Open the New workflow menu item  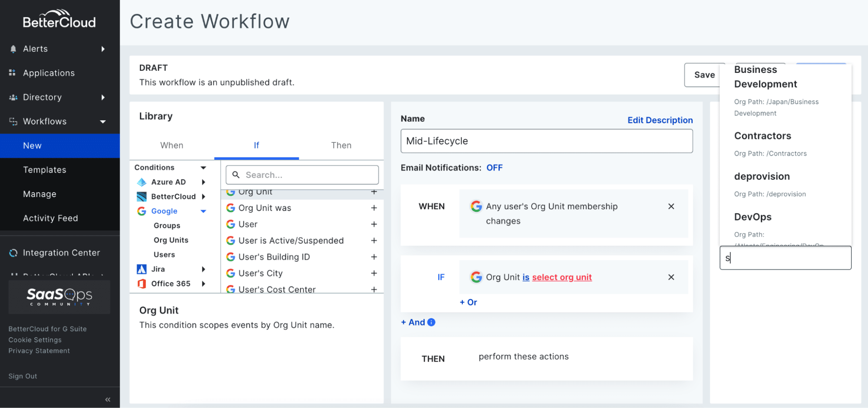tap(60, 146)
